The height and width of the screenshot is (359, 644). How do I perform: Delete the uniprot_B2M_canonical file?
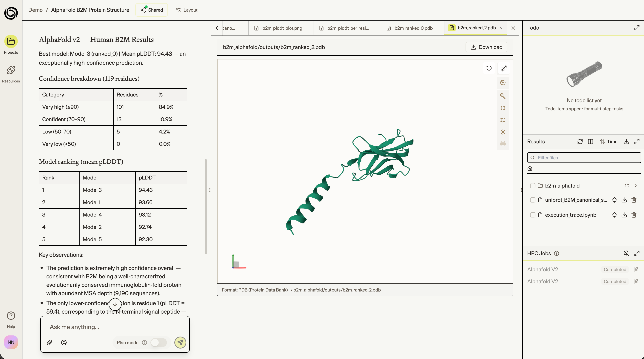coord(634,200)
